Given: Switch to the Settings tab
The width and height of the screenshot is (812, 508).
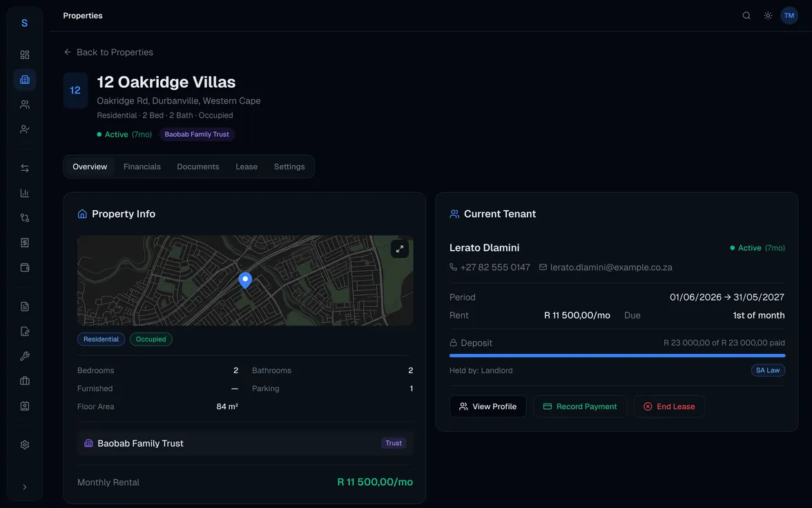Looking at the screenshot, I should click(289, 167).
